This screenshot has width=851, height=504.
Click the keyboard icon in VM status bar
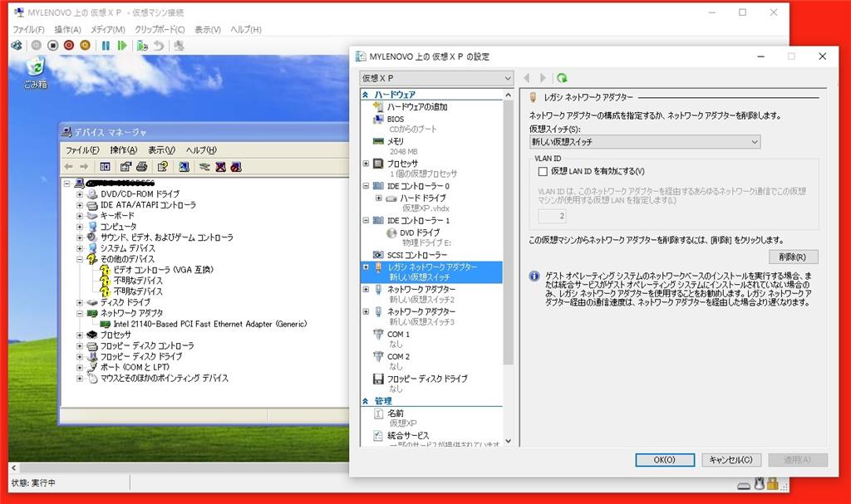(x=744, y=485)
